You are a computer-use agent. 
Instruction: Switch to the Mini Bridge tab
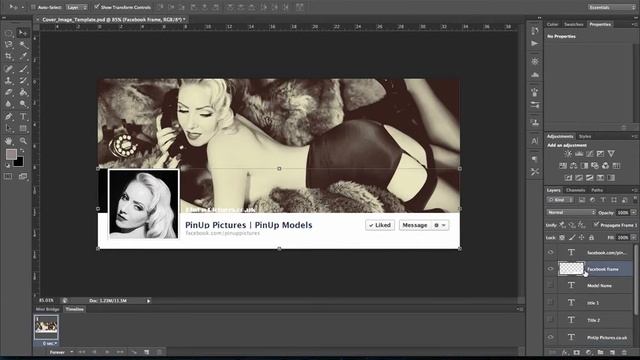coord(48,309)
